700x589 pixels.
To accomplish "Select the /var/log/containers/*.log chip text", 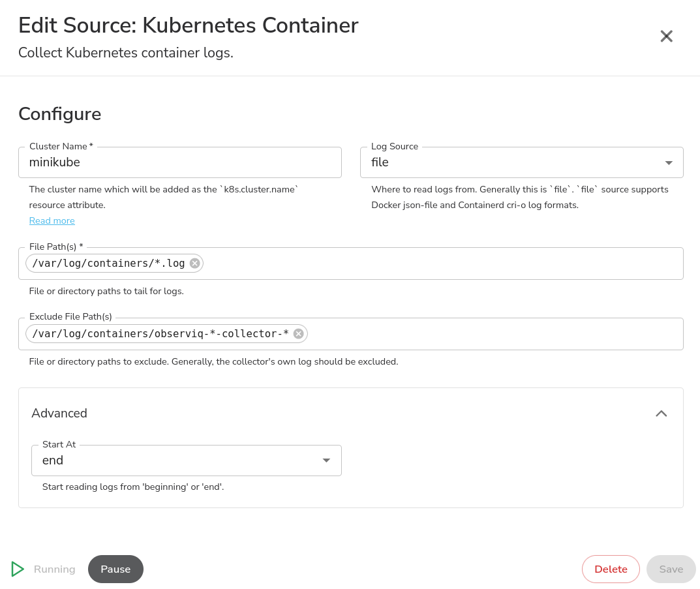I will point(108,264).
